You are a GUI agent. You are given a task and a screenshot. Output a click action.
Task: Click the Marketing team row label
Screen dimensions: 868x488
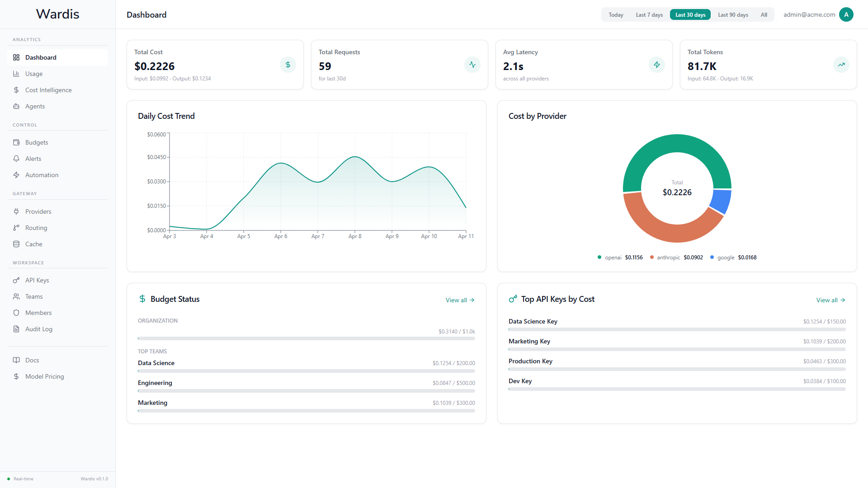[152, 403]
